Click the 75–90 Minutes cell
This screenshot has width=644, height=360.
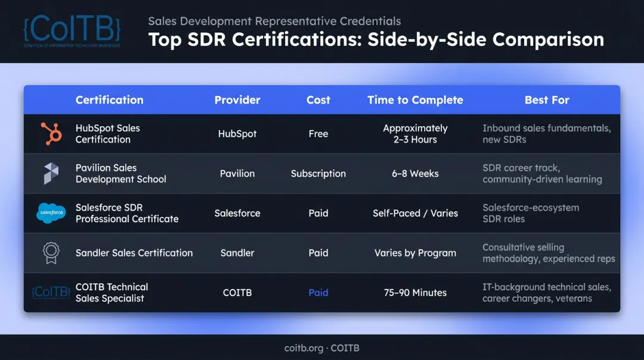pos(415,293)
